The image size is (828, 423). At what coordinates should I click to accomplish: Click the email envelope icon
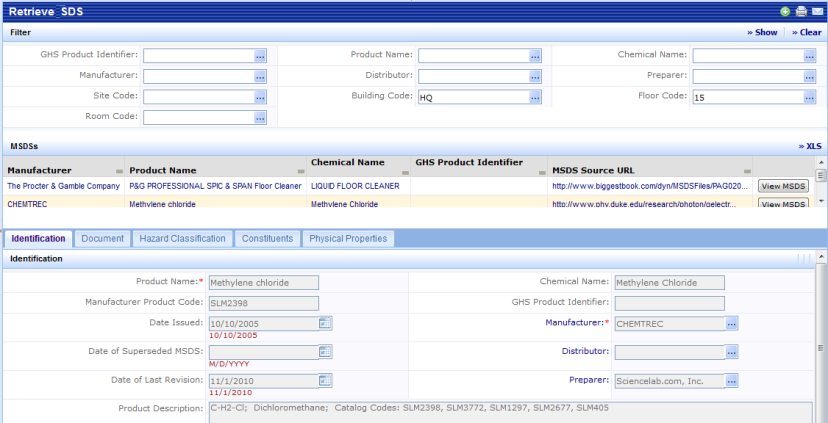point(817,11)
